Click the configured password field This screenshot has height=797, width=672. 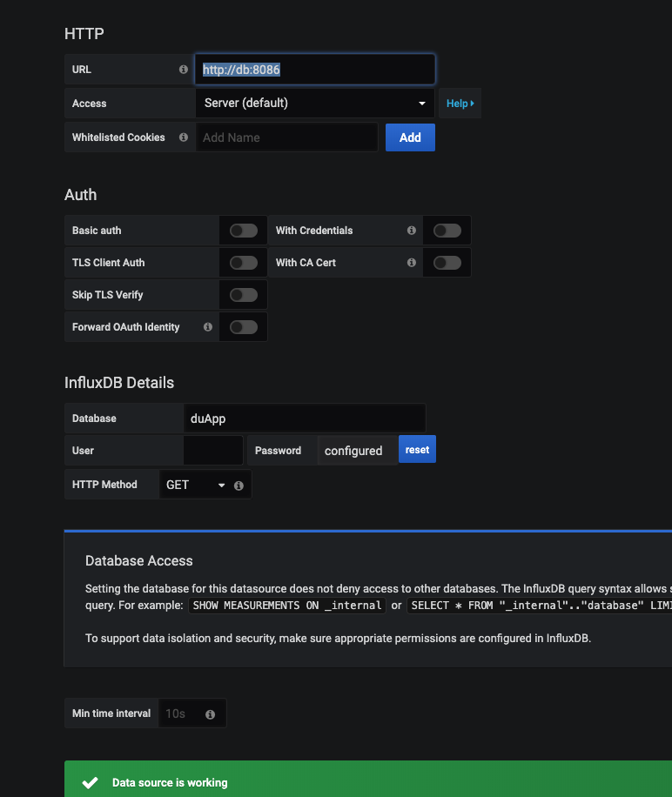358,451
